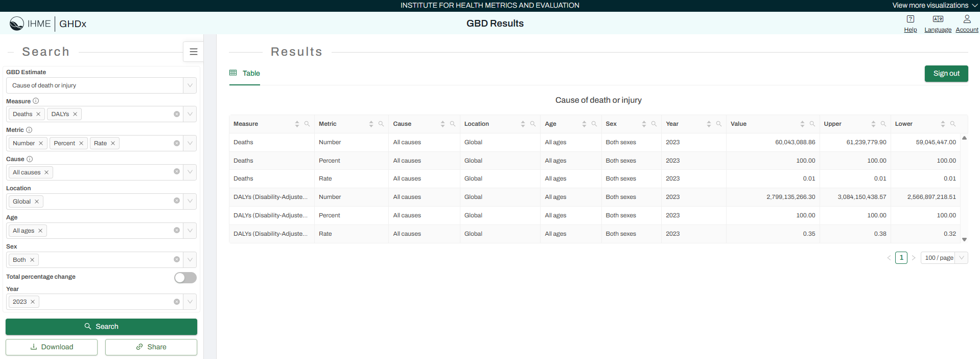Click the green Search button
The width and height of the screenshot is (980, 359).
(101, 326)
